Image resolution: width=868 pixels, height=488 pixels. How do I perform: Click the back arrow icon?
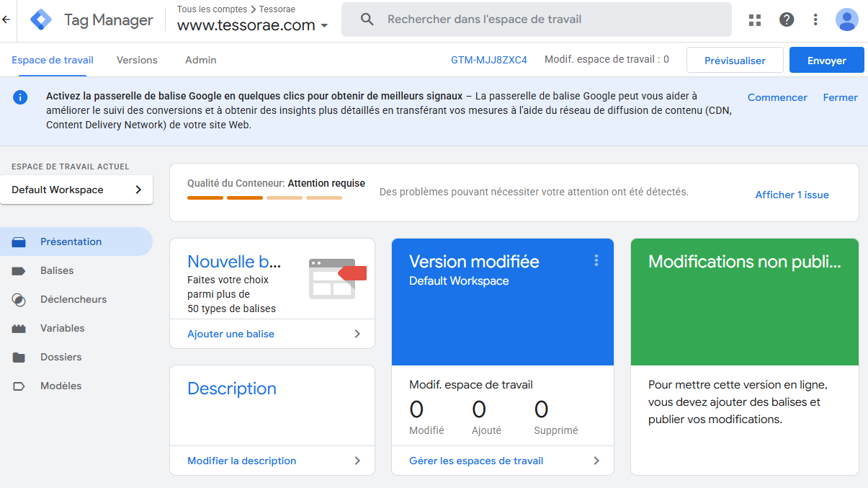(6, 19)
